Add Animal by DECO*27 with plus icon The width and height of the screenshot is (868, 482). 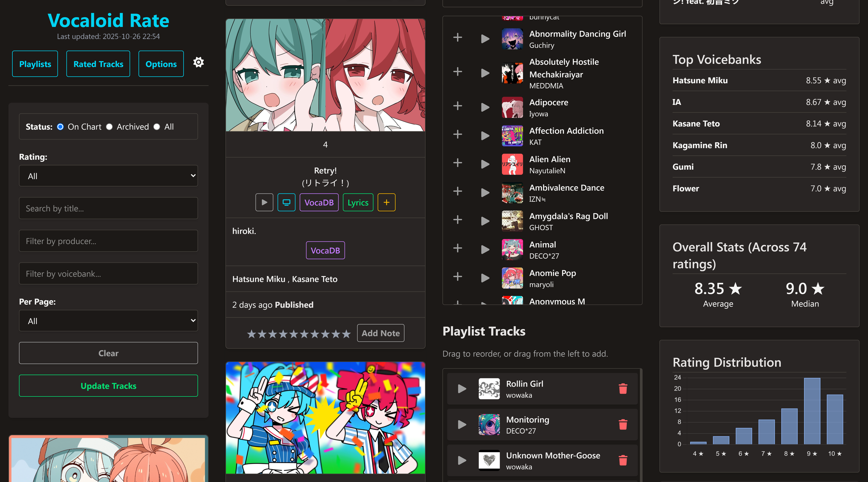pos(457,248)
